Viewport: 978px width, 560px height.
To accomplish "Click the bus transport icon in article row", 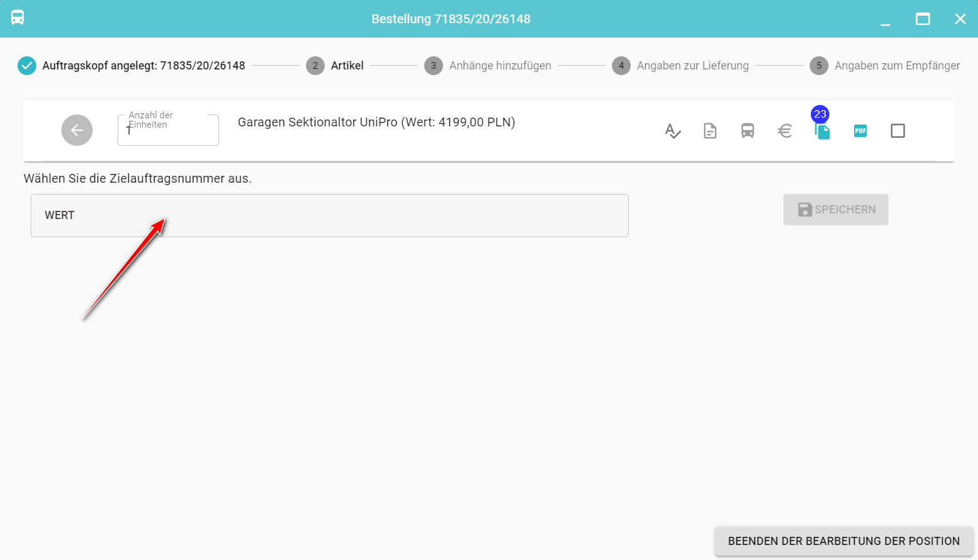I will tap(748, 131).
